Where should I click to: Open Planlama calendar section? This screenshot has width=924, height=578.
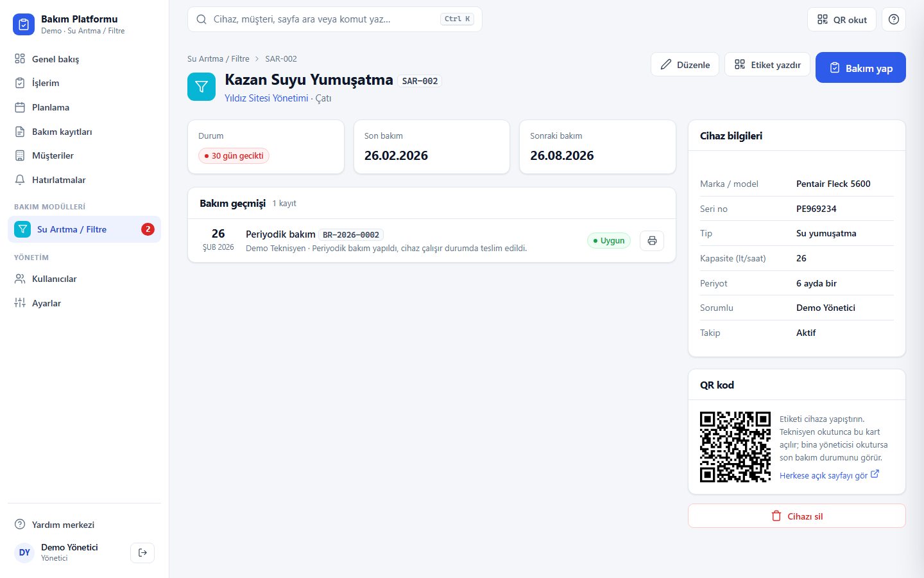point(84,107)
